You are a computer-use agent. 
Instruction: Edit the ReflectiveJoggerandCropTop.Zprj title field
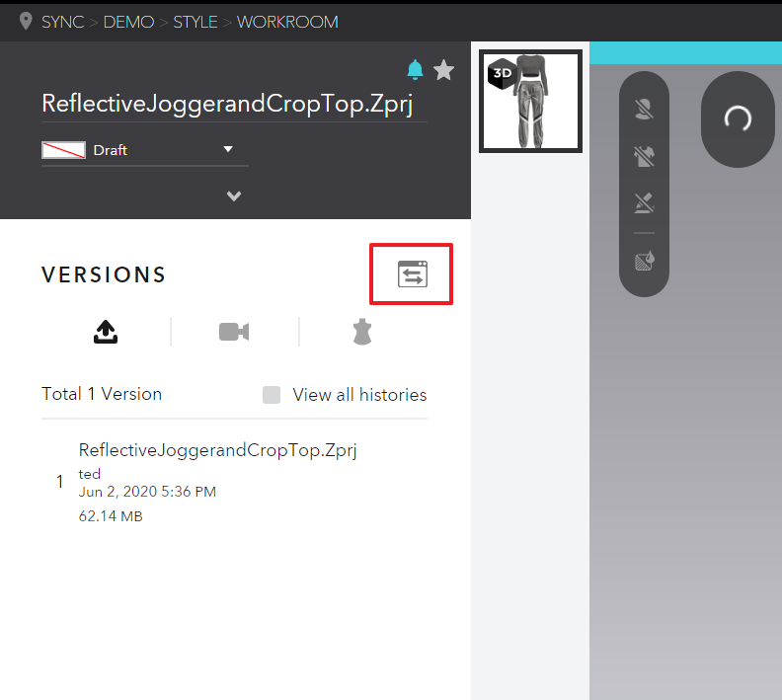click(x=234, y=105)
